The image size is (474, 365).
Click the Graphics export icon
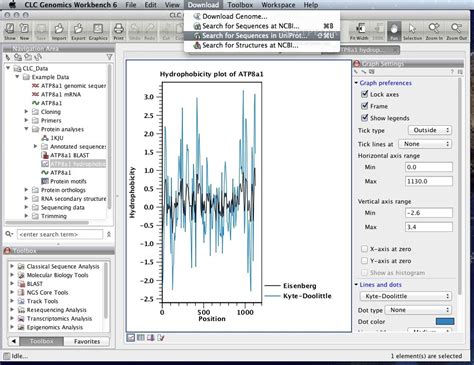(x=98, y=31)
